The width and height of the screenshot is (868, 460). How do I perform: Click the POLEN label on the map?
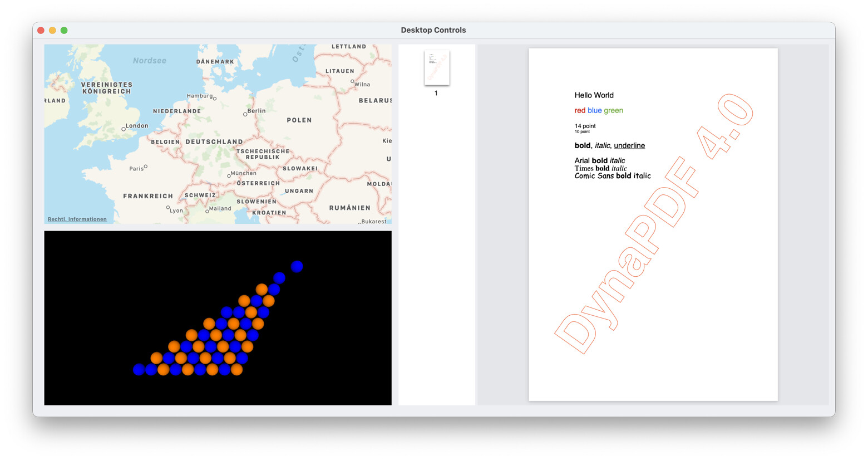(x=299, y=120)
